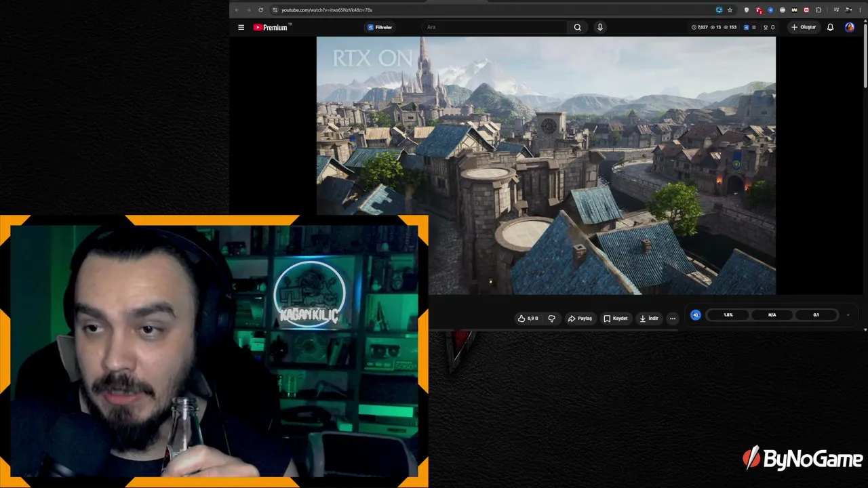This screenshot has width=868, height=488.
Task: Start voice search with the microphone
Action: [x=599, y=27]
